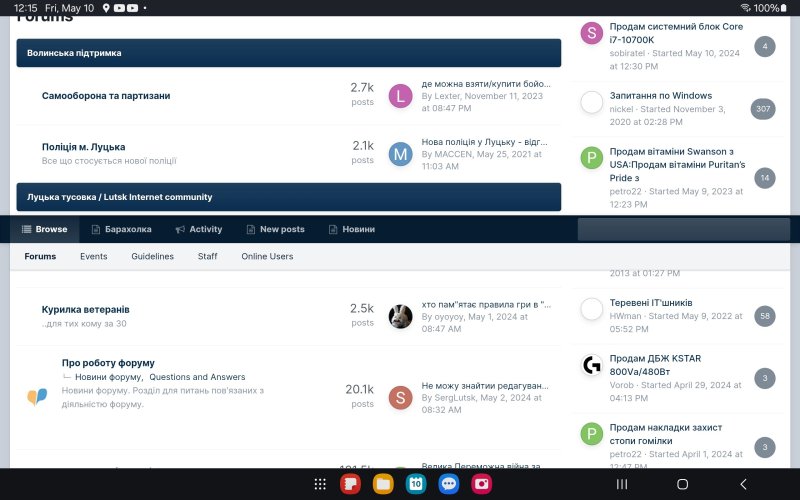Screen dimensions: 800x500
Task: Open the Guidelines submenu item
Action: (153, 256)
